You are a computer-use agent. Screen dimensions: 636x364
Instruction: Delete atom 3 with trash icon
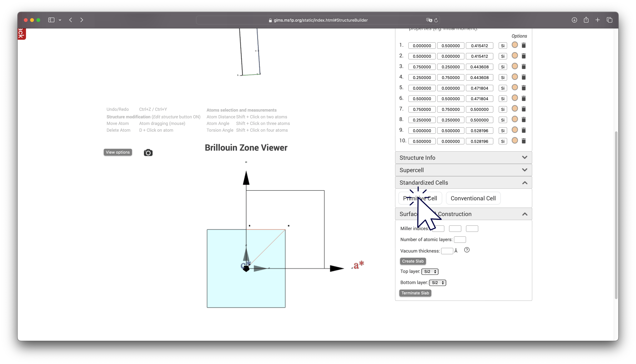click(x=524, y=66)
